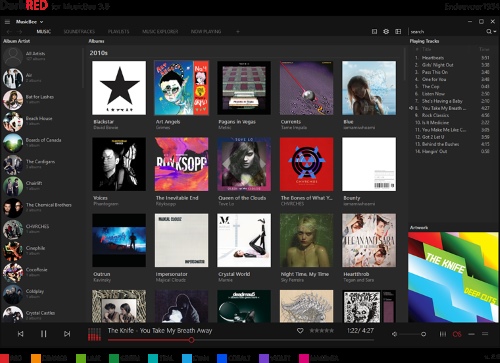This screenshot has width=500, height=363.
Task: Open the Blackstar album cover
Action: coord(119,88)
